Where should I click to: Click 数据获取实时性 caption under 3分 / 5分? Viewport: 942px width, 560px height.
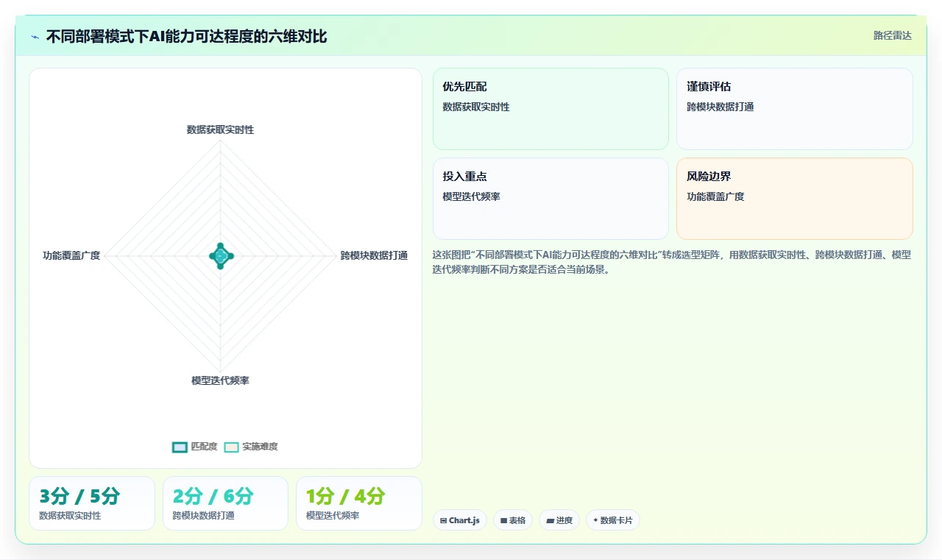click(70, 516)
